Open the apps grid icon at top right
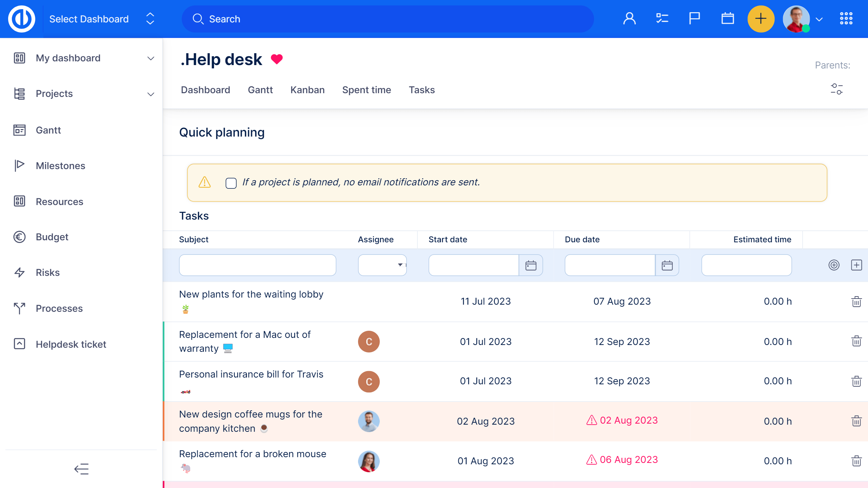 [846, 19]
